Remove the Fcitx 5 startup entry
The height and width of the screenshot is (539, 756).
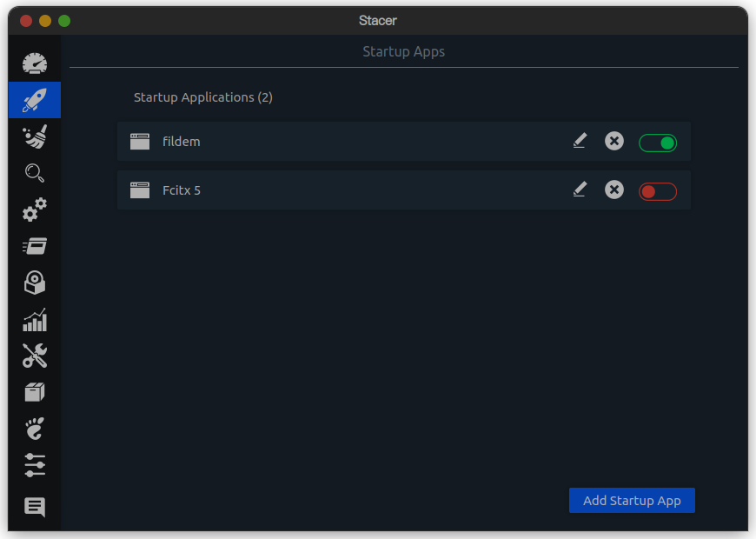click(614, 190)
